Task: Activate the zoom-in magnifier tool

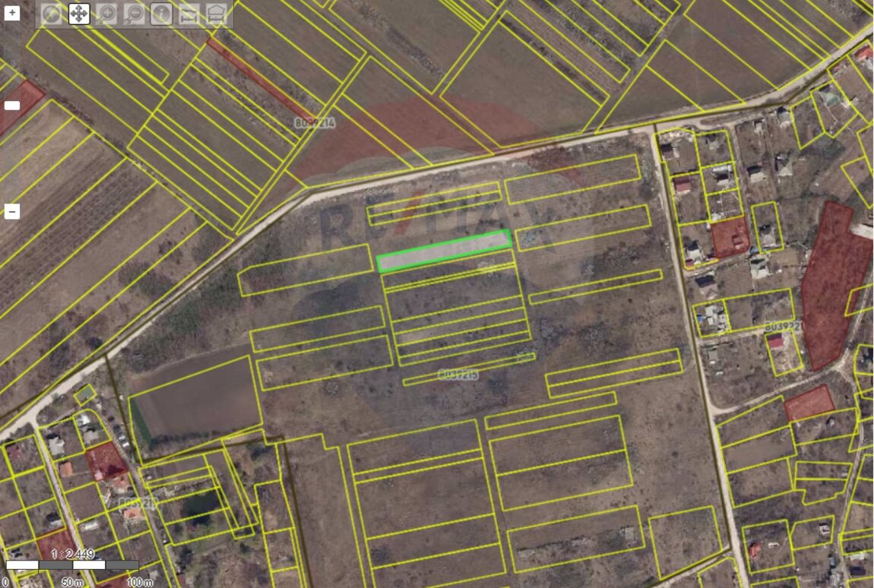Action: tap(106, 14)
